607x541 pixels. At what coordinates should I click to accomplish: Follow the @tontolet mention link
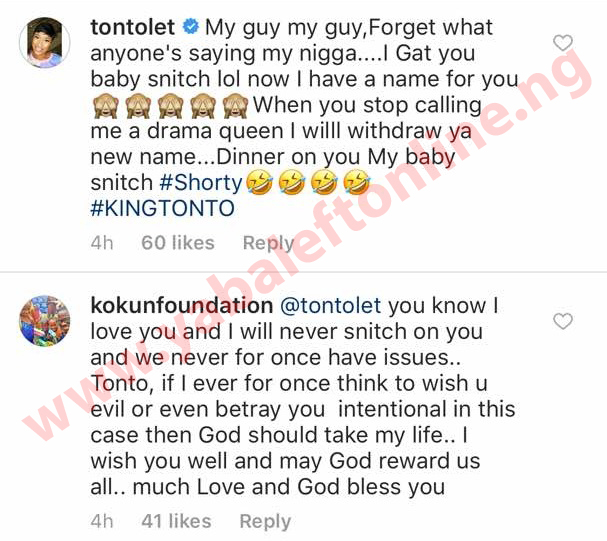pyautogui.click(x=331, y=306)
